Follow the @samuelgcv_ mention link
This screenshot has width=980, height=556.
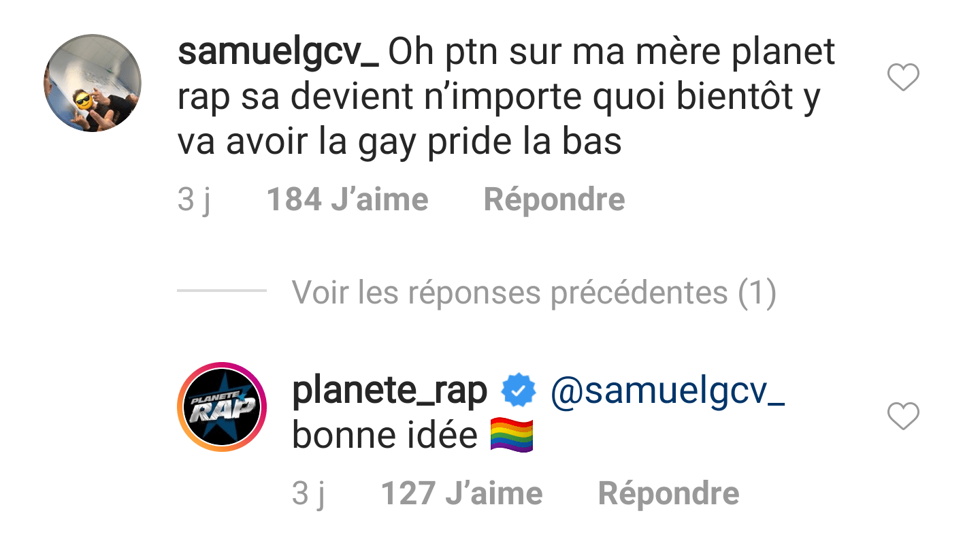pos(667,391)
